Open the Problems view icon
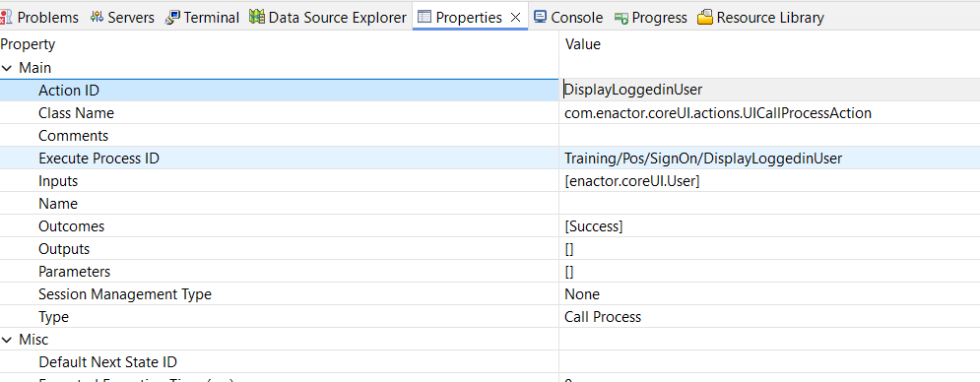 (x=6, y=18)
